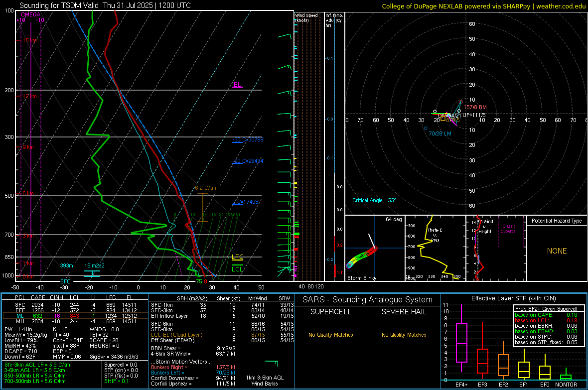Click 'Effective Layer STP (with CIN)' title
The width and height of the screenshot is (588, 390).
pyautogui.click(x=513, y=298)
